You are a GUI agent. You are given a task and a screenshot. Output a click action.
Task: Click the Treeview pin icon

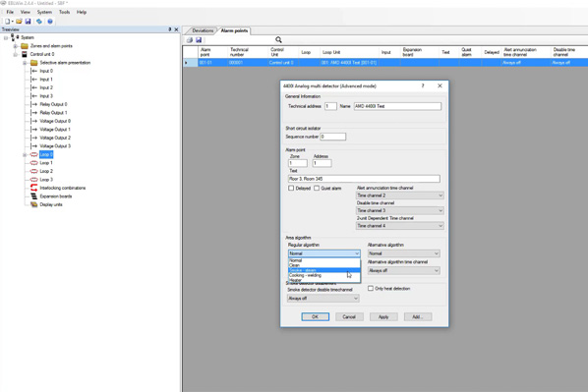(169, 29)
